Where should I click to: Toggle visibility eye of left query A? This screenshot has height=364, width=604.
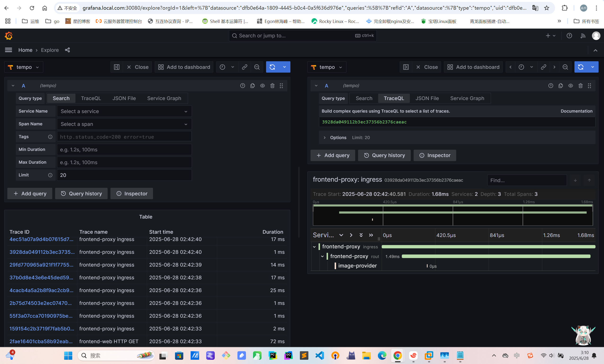263,86
